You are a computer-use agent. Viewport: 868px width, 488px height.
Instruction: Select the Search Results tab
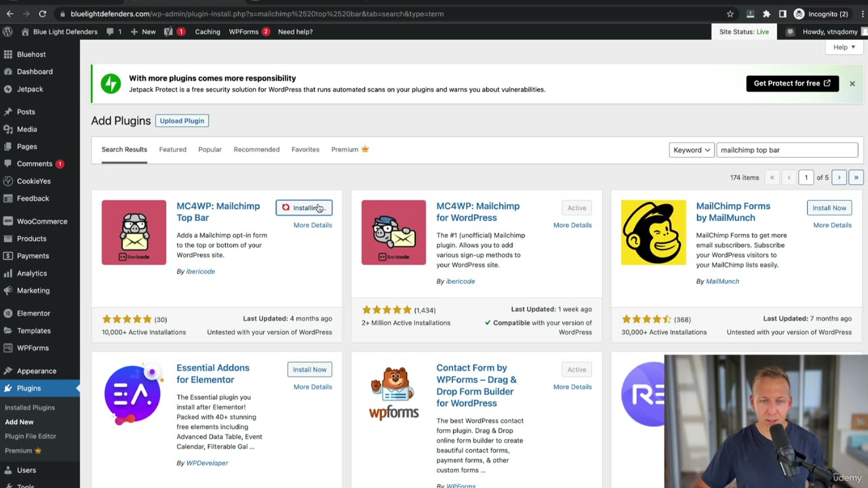tap(124, 149)
